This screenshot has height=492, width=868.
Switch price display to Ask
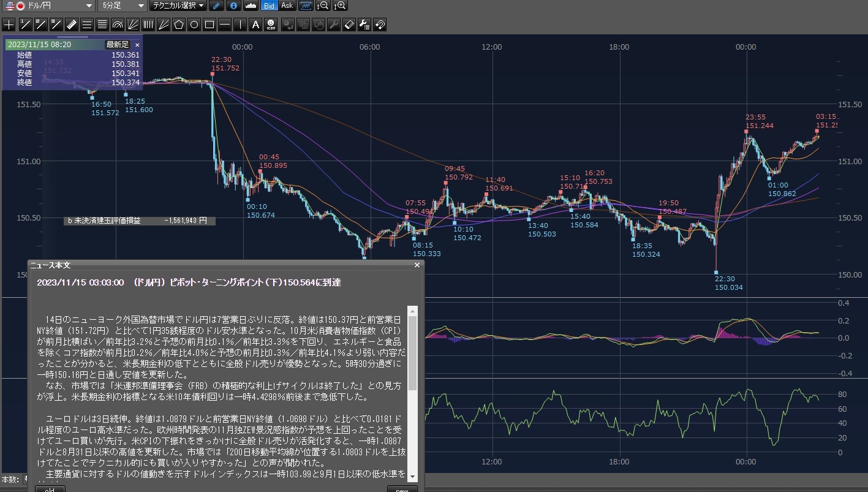click(x=286, y=6)
